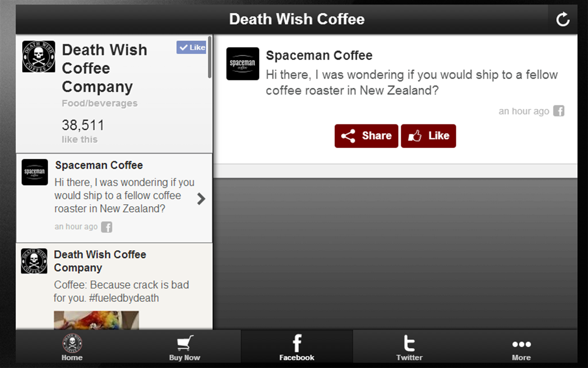Click the feed list scrollbar

pyautogui.click(x=210, y=57)
